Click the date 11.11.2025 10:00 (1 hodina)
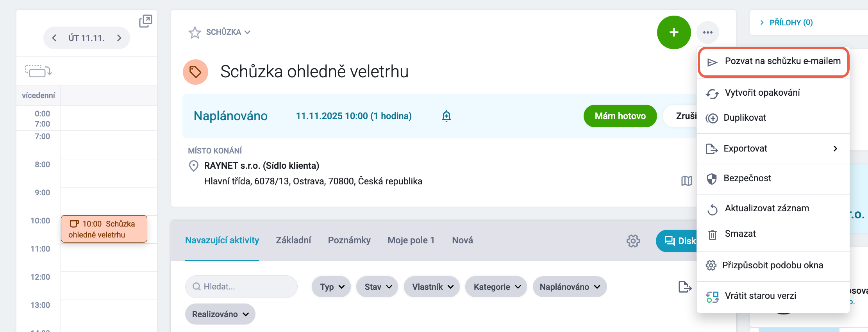The width and height of the screenshot is (868, 332). coord(354,116)
